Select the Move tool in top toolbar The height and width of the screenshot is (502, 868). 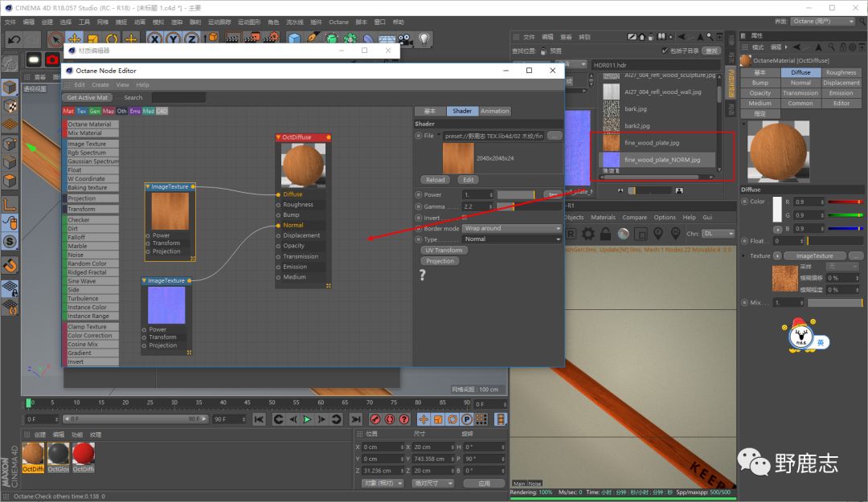pyautogui.click(x=75, y=39)
